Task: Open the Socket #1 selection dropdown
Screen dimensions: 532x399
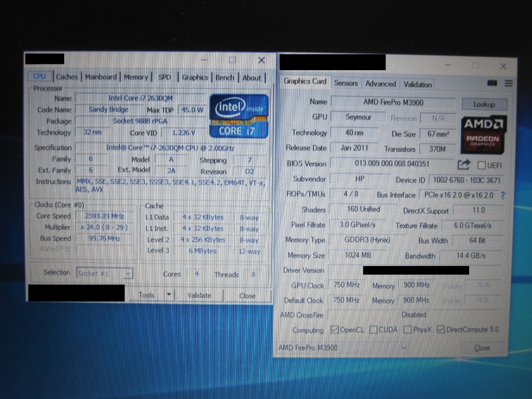Action: tap(104, 273)
